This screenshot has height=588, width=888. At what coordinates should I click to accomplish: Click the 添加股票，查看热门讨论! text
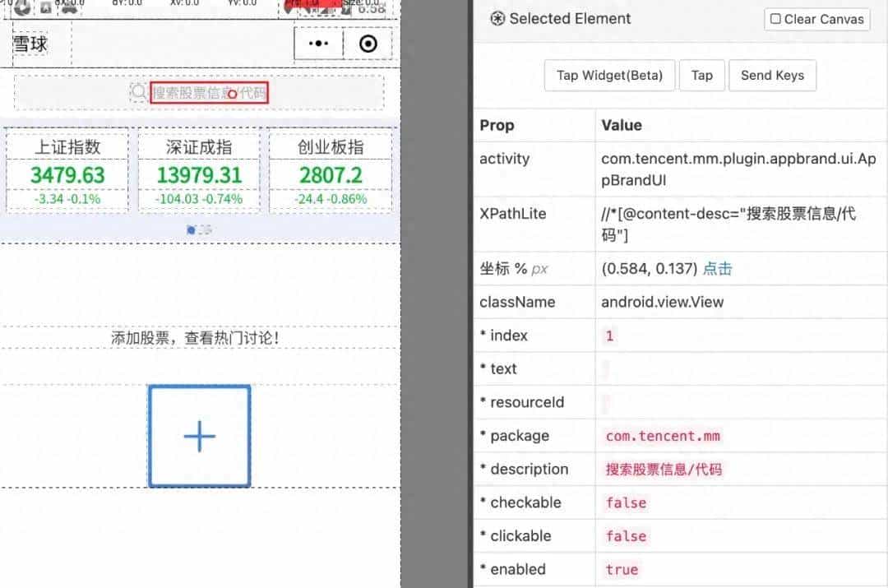click(195, 338)
